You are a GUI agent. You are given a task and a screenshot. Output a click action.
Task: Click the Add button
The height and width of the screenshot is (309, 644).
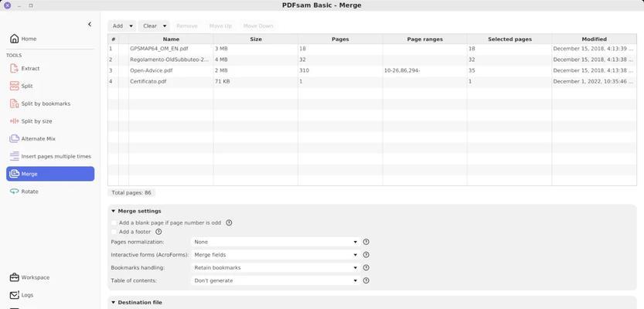pos(118,25)
